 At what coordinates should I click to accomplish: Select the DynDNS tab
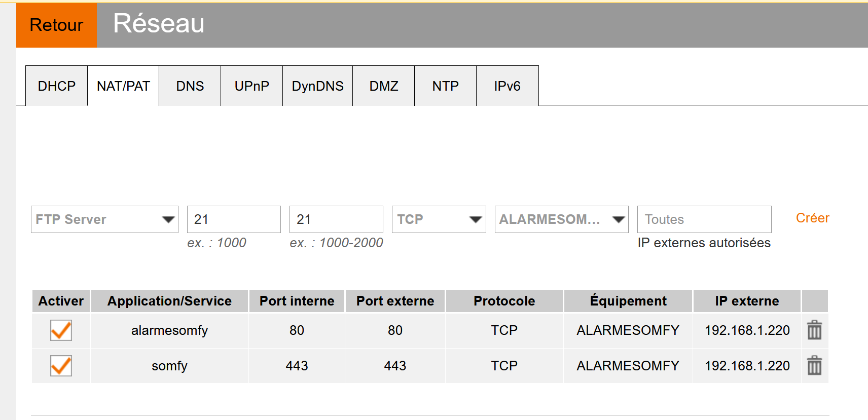[317, 86]
